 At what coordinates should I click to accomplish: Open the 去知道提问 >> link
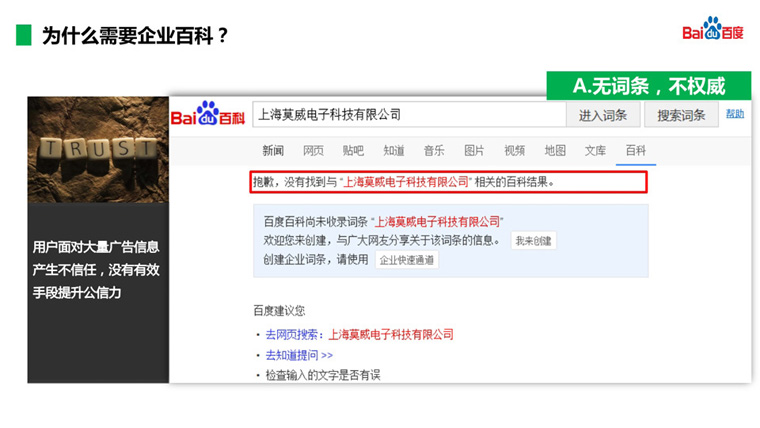tap(299, 355)
